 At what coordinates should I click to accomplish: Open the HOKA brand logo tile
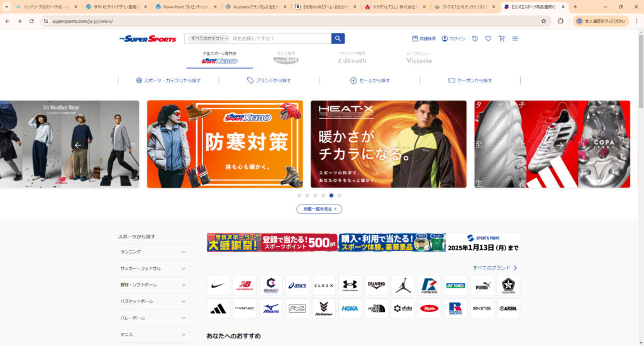[350, 308]
